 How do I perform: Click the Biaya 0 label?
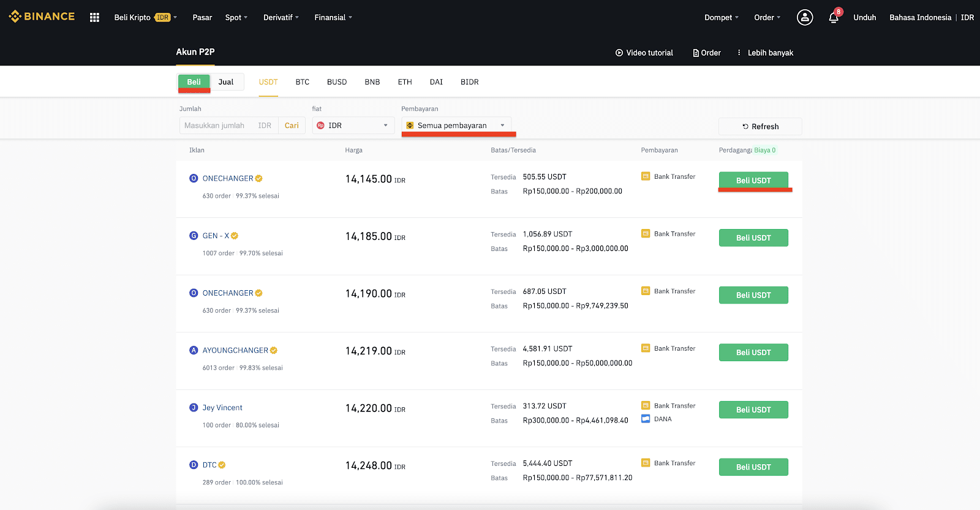(x=765, y=150)
